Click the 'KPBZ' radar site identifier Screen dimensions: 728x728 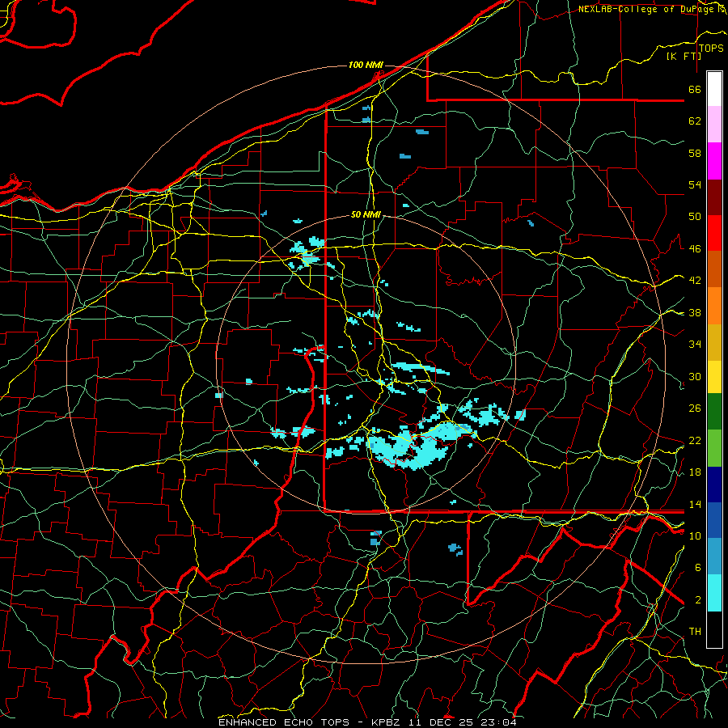387,722
